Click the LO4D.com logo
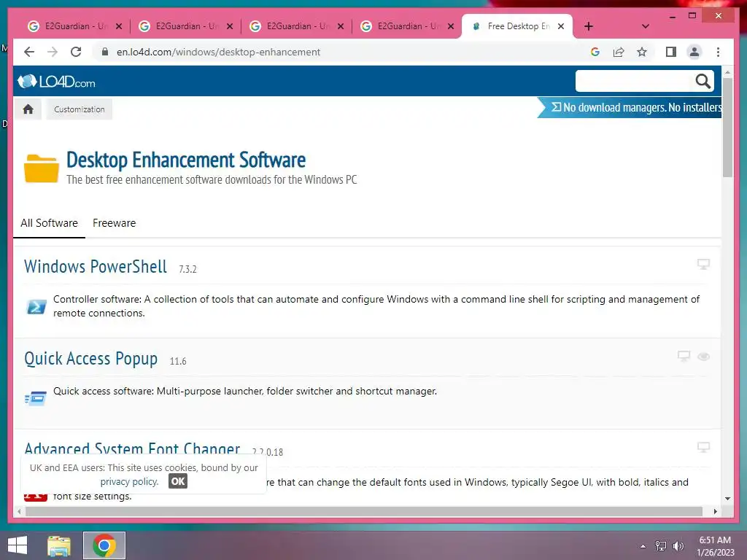The image size is (747, 560). click(56, 82)
